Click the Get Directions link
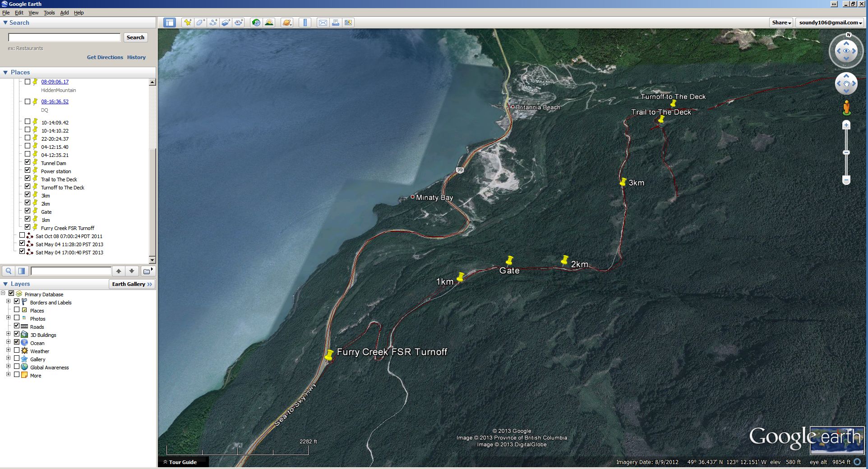 105,57
